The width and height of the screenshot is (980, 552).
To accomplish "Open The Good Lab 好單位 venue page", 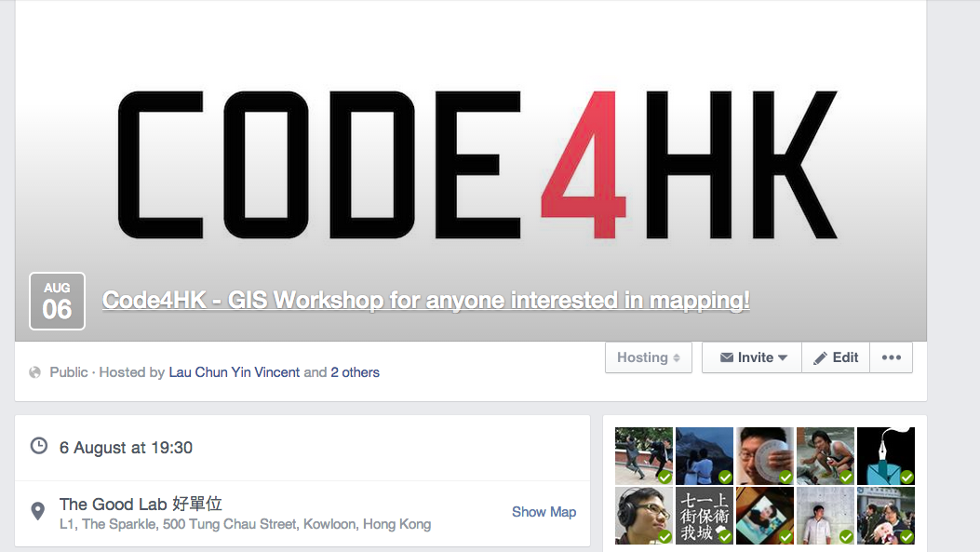I will (141, 504).
